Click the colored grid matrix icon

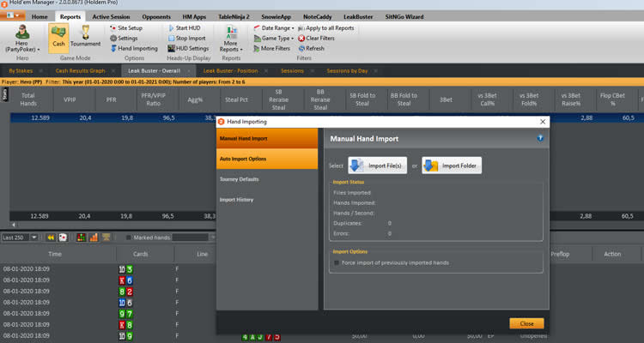[x=82, y=238]
